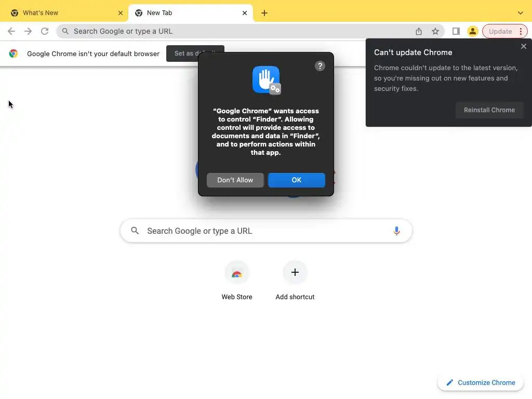Image resolution: width=532 pixels, height=399 pixels.
Task: Click Set as default button
Action: 195,54
